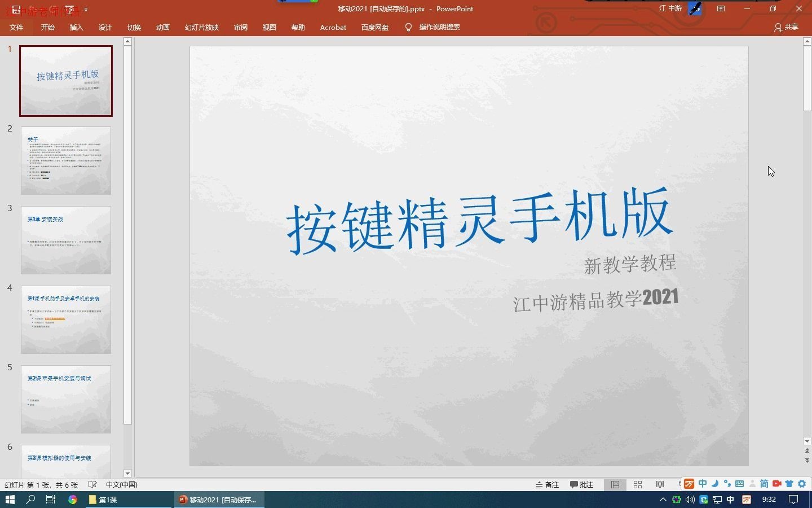Screen dimensions: 812x508
Task: Open the Acrobat ribbon tab
Action: tap(333, 27)
